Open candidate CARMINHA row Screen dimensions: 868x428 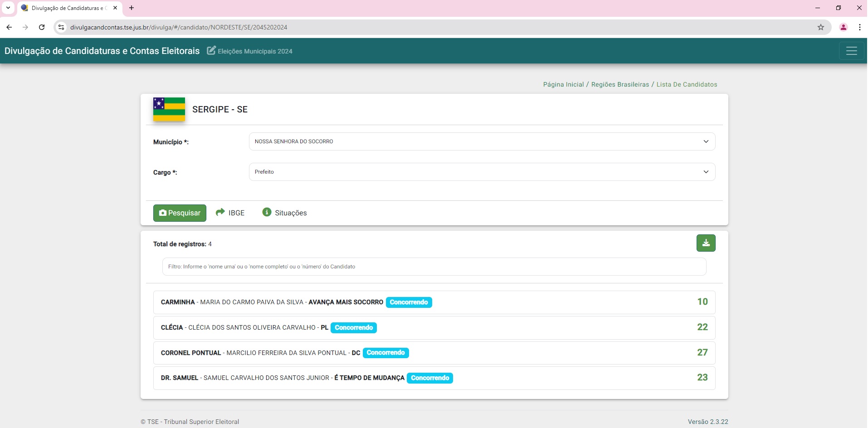click(434, 302)
